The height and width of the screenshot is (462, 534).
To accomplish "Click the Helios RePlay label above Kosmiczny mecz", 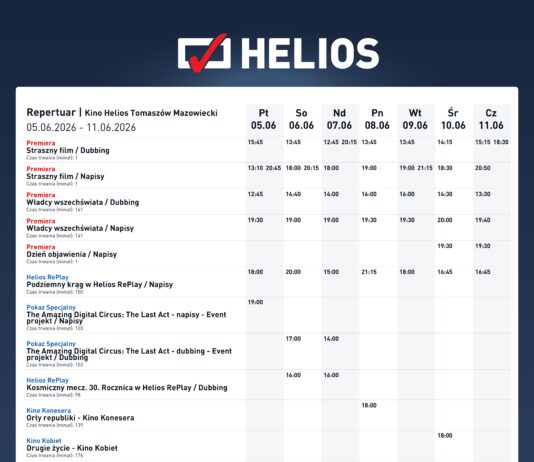I will (x=47, y=380).
